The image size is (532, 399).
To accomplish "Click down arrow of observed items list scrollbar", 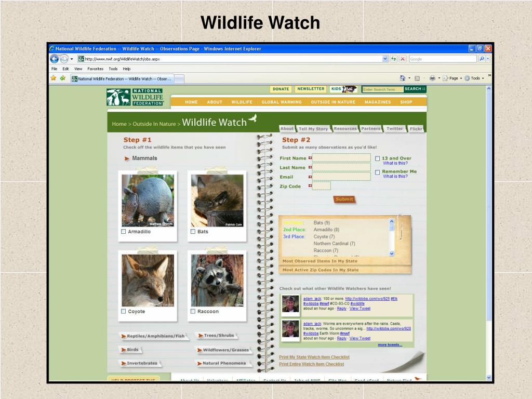I will (x=392, y=254).
